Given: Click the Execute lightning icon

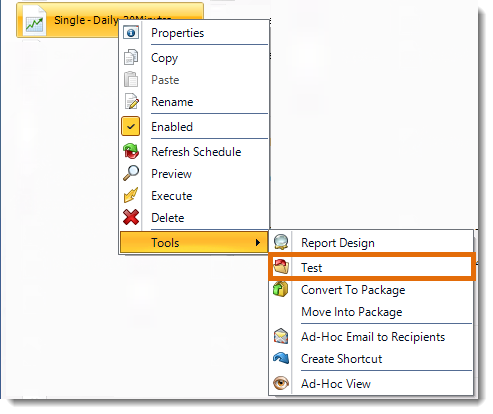Looking at the screenshot, I should tap(131, 195).
